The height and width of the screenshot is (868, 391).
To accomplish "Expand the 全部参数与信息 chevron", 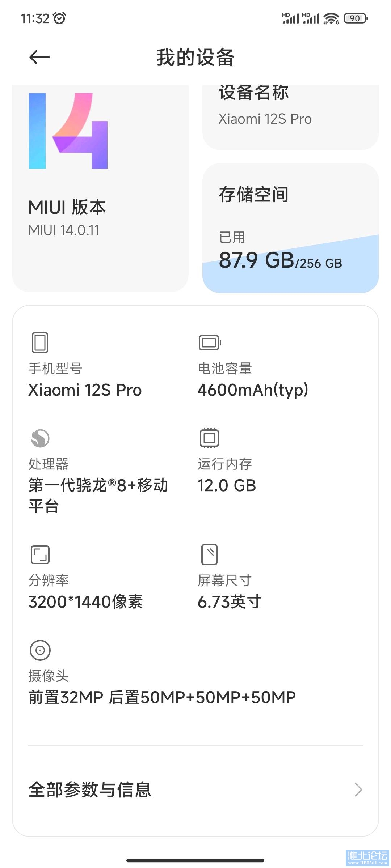I will [x=358, y=790].
